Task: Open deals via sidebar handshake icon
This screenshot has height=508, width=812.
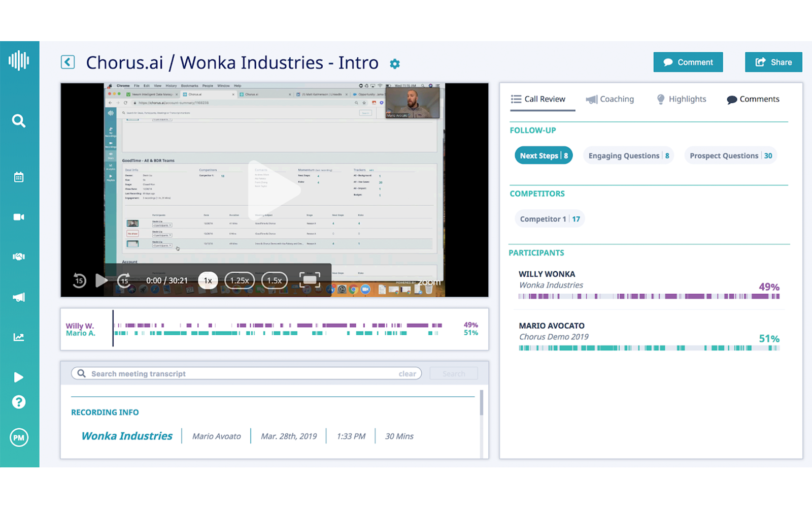Action: (19, 257)
